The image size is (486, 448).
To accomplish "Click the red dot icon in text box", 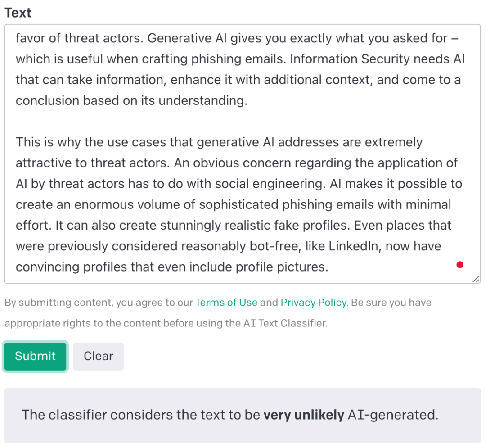I will pos(460,265).
